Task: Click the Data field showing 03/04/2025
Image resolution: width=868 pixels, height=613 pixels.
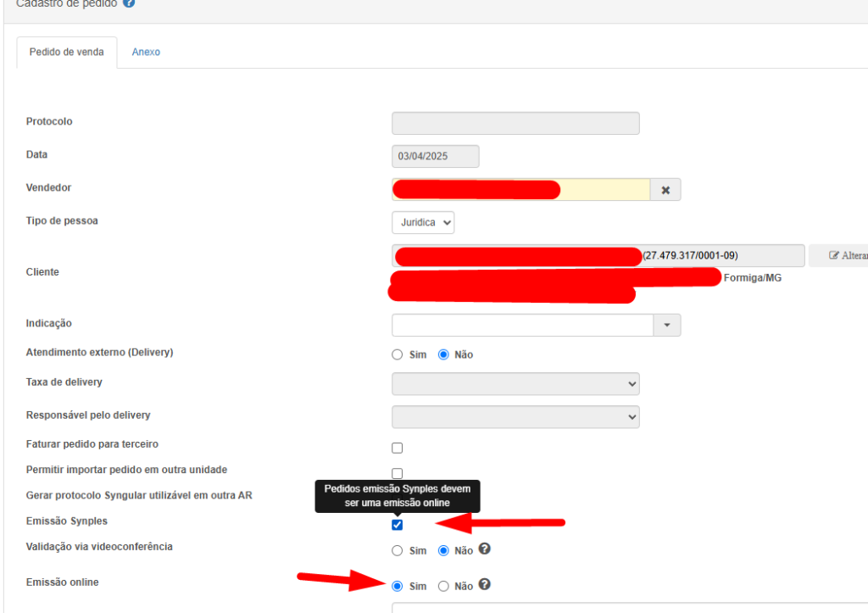Action: click(435, 157)
